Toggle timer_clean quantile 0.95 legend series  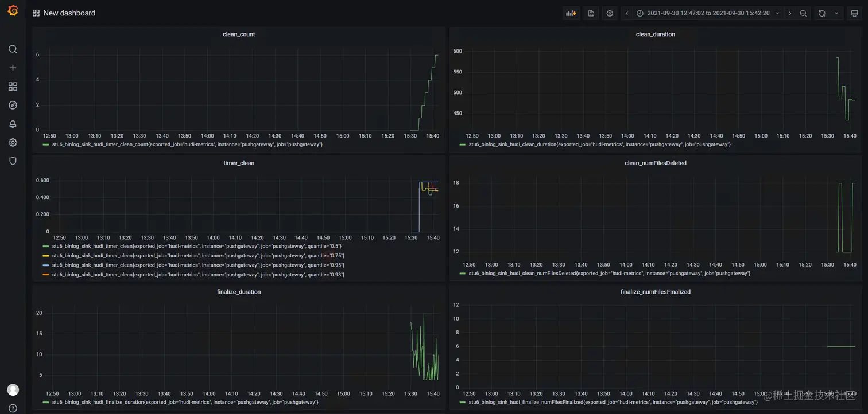[198, 265]
